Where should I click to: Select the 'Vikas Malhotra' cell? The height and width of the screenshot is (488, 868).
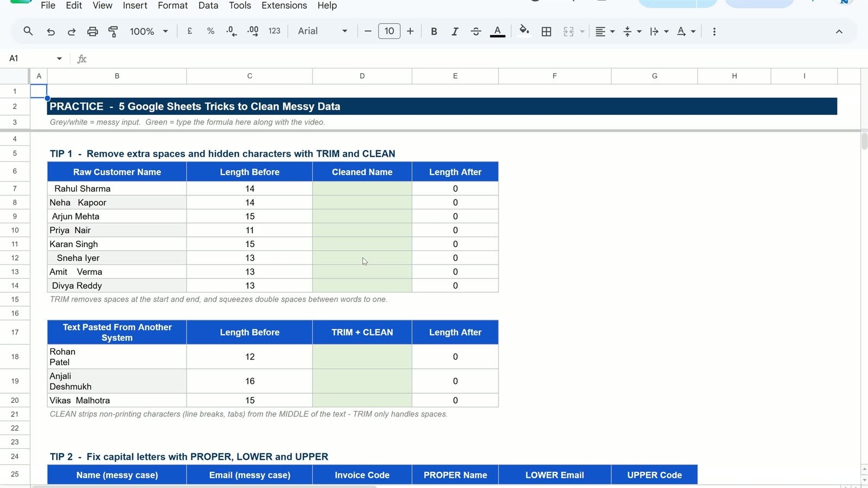(117, 400)
